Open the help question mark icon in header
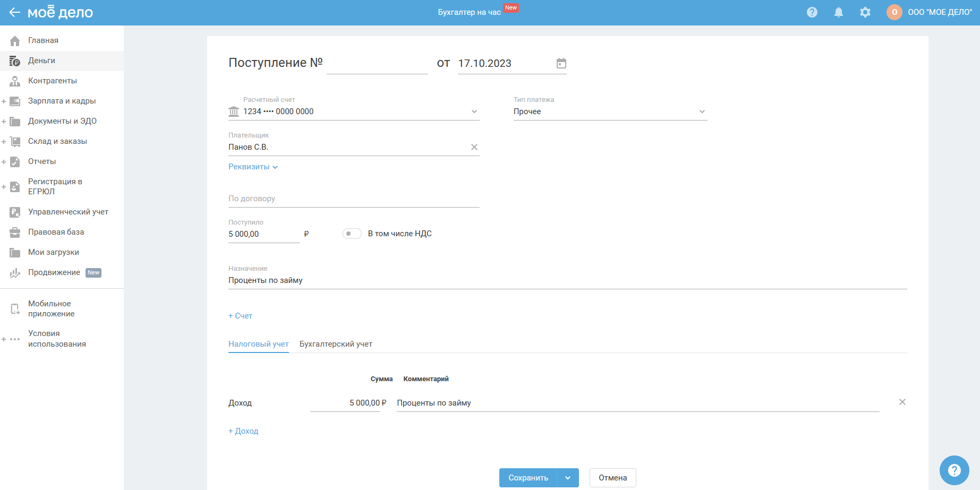 [812, 12]
